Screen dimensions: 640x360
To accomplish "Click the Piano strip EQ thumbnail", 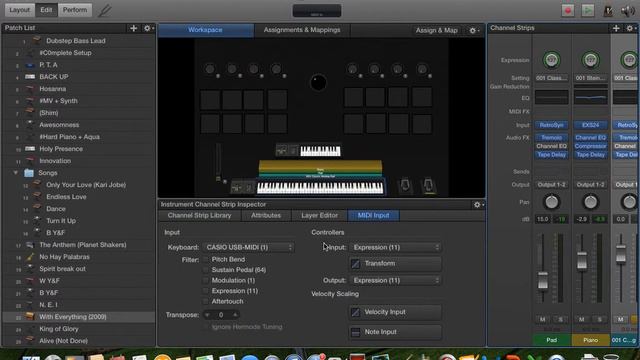I will click(x=590, y=98).
